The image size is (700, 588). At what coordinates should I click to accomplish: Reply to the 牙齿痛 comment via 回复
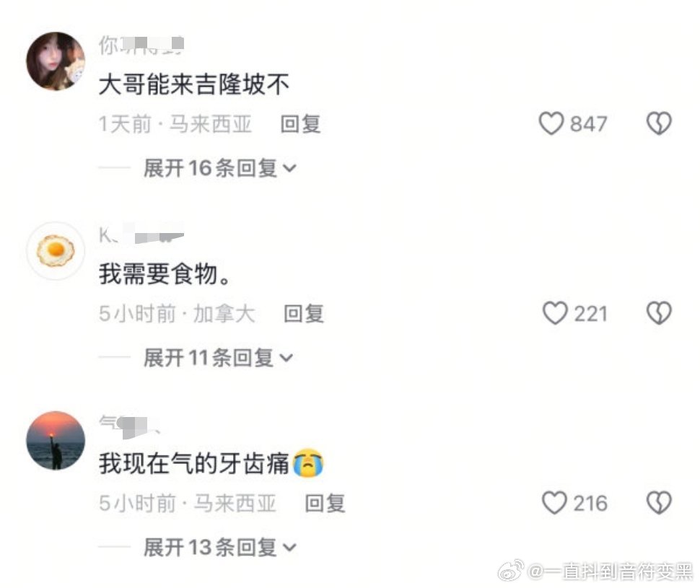coord(325,504)
